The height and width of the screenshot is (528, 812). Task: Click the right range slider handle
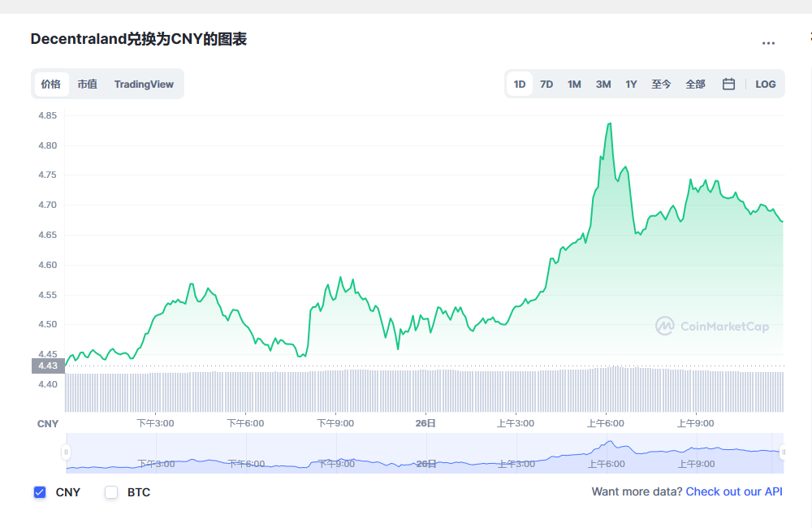tap(784, 452)
